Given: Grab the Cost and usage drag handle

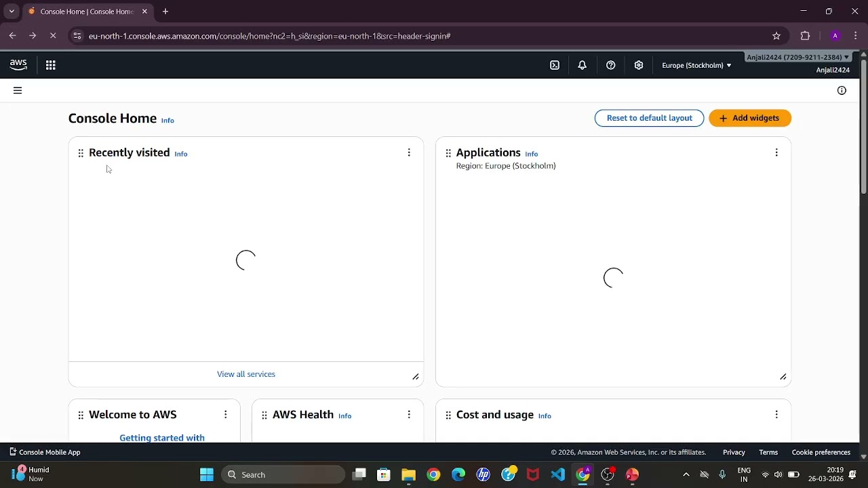Looking at the screenshot, I should click(448, 415).
